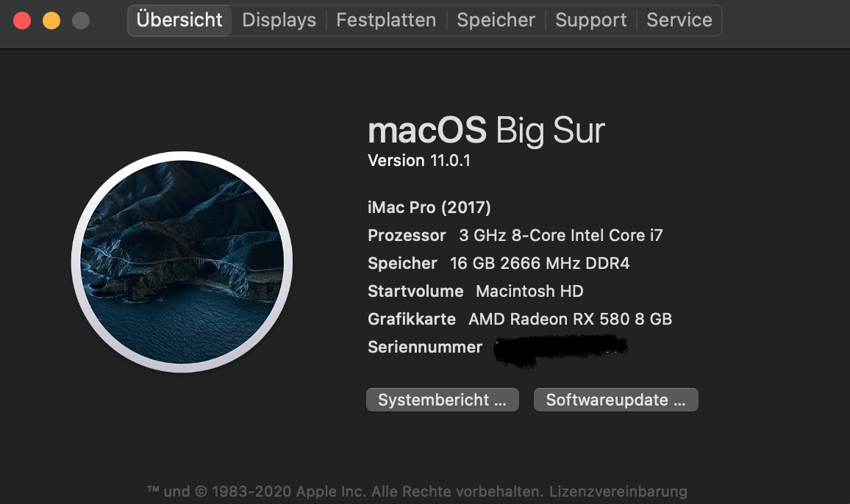Screen dimensions: 850x504
Task: Click the 3 GHz 8-Core processor value
Action: click(561, 236)
